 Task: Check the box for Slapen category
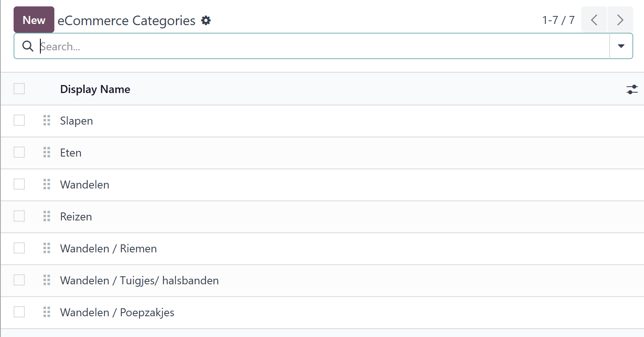[x=19, y=120]
